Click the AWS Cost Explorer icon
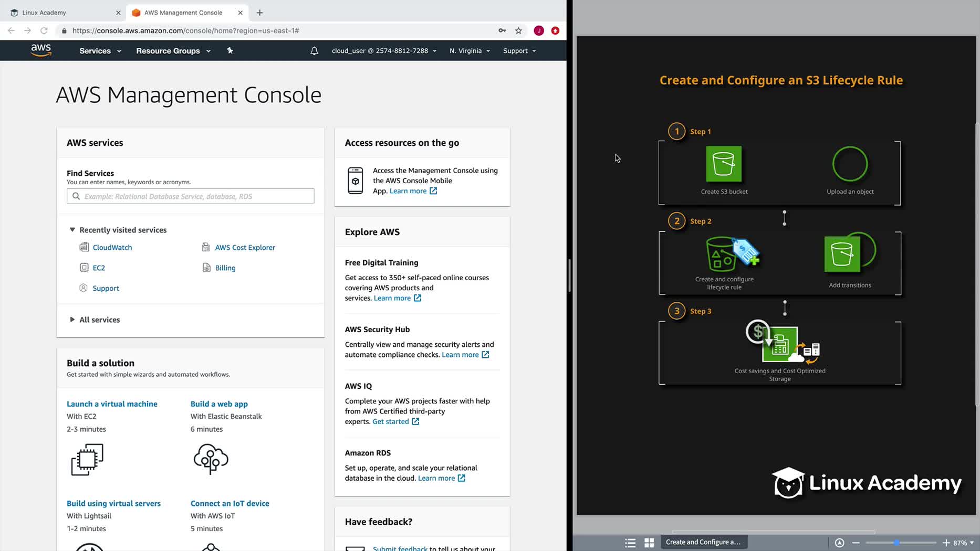 tap(206, 247)
